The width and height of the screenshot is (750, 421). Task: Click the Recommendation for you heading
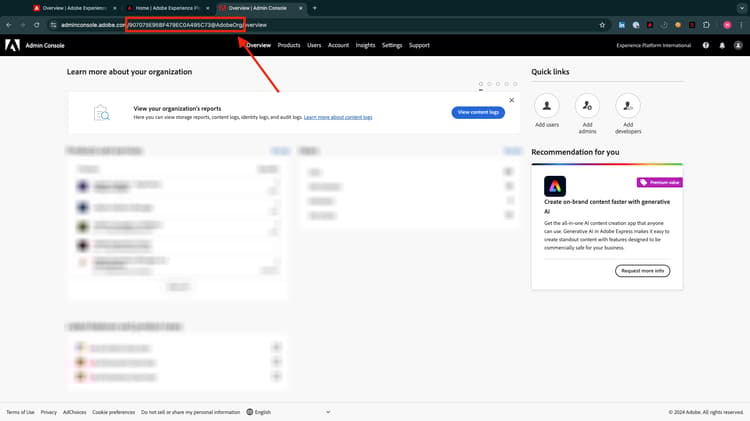[575, 152]
